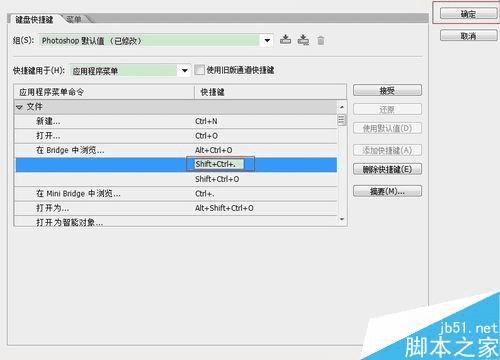This screenshot has height=360, width=500.
Task: Select the 新建... command row
Action: coord(176,121)
